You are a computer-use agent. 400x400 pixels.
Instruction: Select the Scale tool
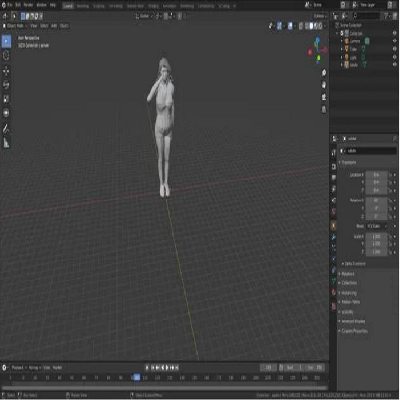[x=6, y=99]
